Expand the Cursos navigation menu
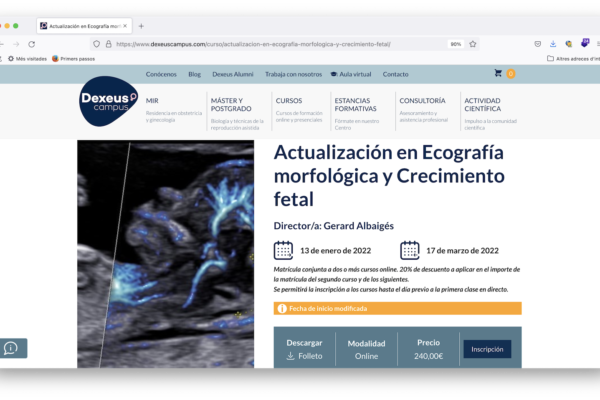This screenshot has width=600, height=400. (x=289, y=101)
